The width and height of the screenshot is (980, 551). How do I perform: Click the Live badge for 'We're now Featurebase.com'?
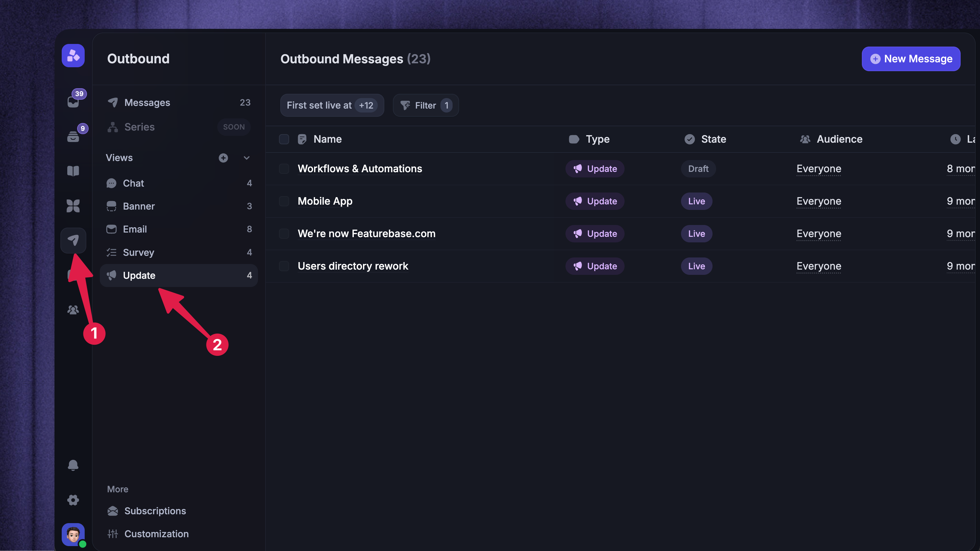click(x=696, y=234)
